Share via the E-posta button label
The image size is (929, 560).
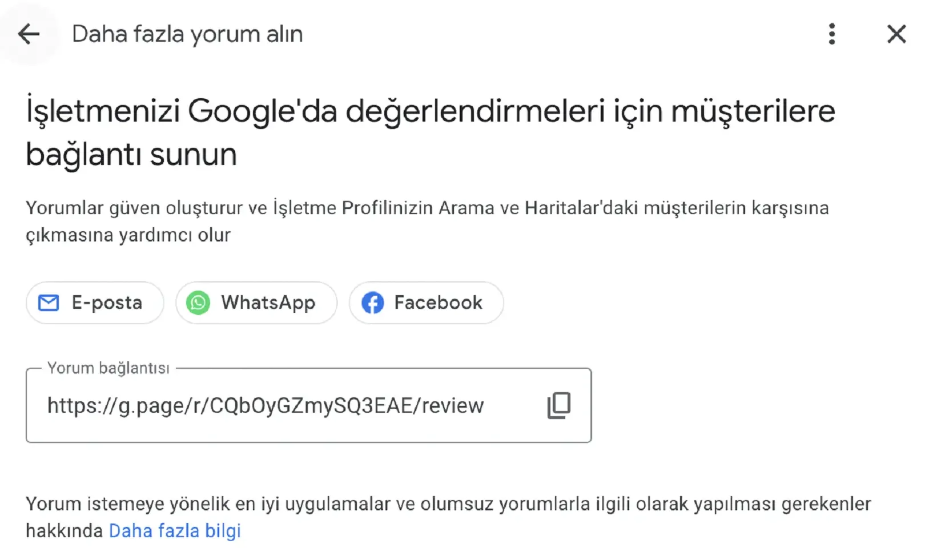click(107, 303)
